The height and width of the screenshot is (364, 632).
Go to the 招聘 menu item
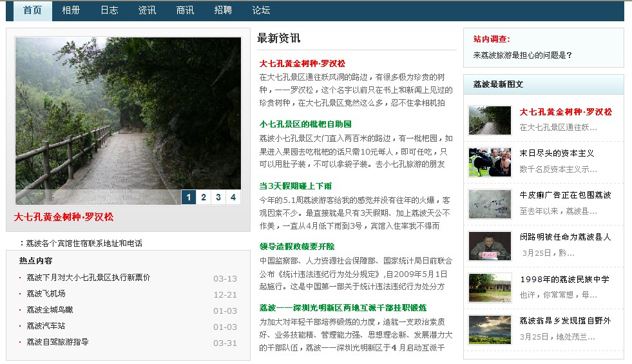pyautogui.click(x=223, y=10)
